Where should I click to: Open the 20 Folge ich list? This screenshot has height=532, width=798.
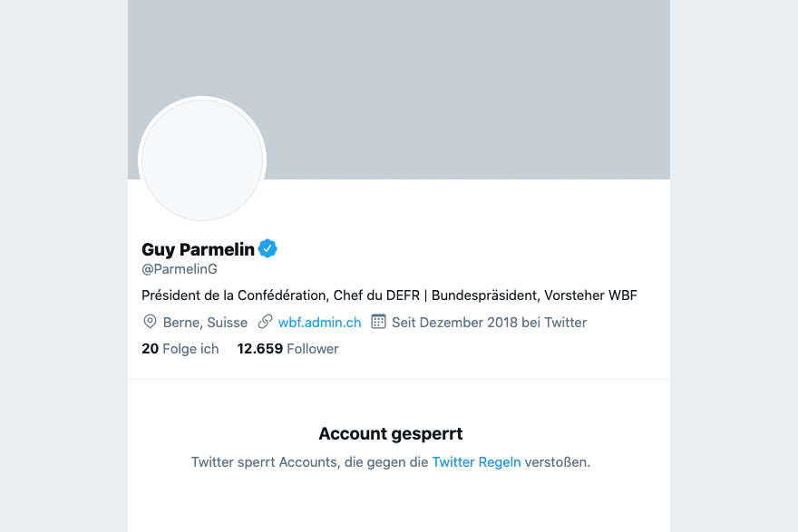[180, 349]
